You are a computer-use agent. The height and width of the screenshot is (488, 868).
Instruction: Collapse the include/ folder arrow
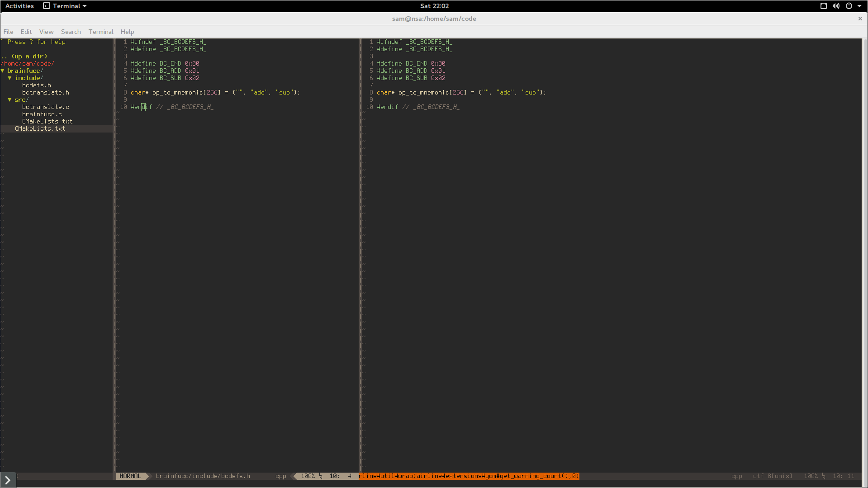tap(9, 78)
